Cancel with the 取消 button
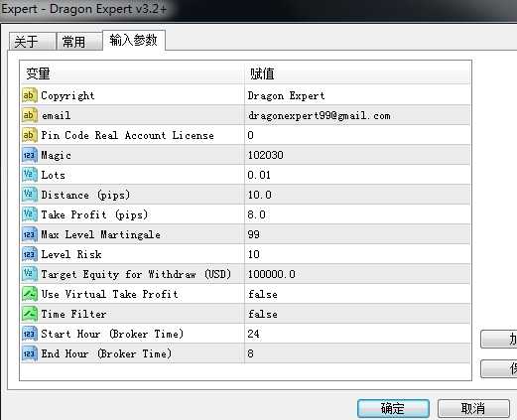The image size is (517, 420). [x=473, y=408]
